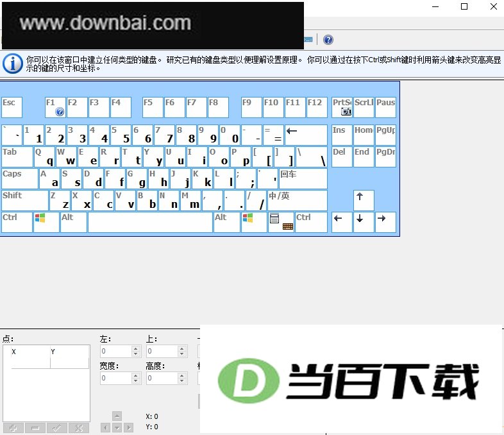Select the F12 key
Screen dimensions: 504x435
(317, 107)
